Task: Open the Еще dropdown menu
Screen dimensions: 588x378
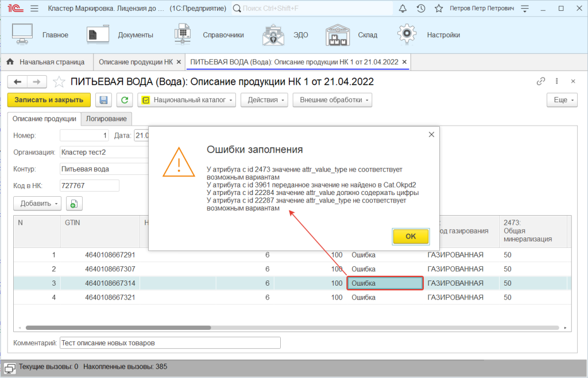Action: coord(562,100)
